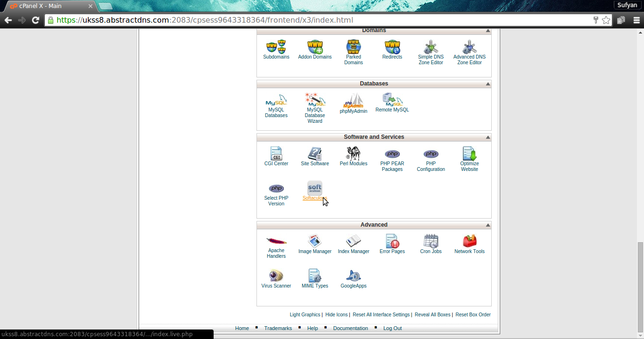The image size is (644, 339).
Task: Click Reset Box Order link
Action: 473,314
